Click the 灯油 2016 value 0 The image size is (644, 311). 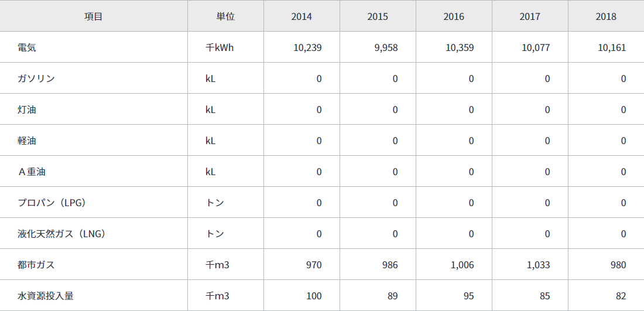coord(471,110)
